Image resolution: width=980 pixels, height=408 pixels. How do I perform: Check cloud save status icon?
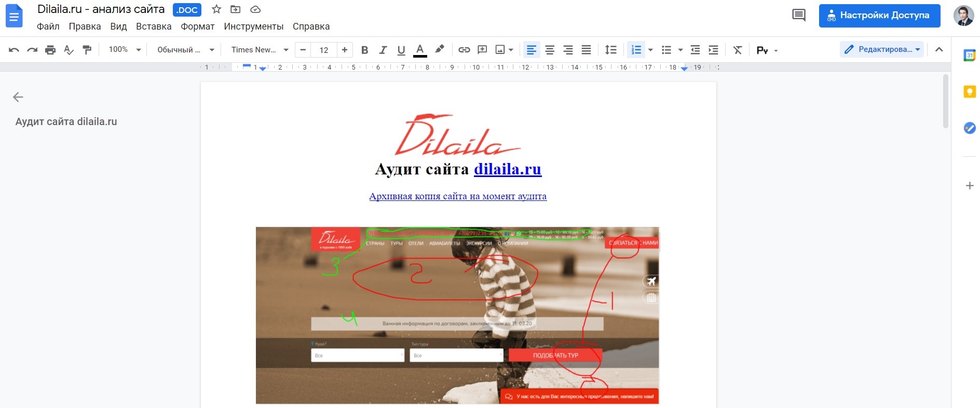(255, 9)
